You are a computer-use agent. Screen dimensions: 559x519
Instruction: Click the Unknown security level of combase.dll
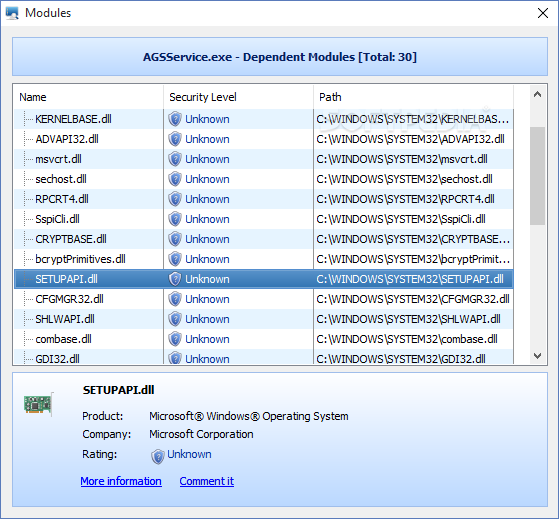point(207,339)
